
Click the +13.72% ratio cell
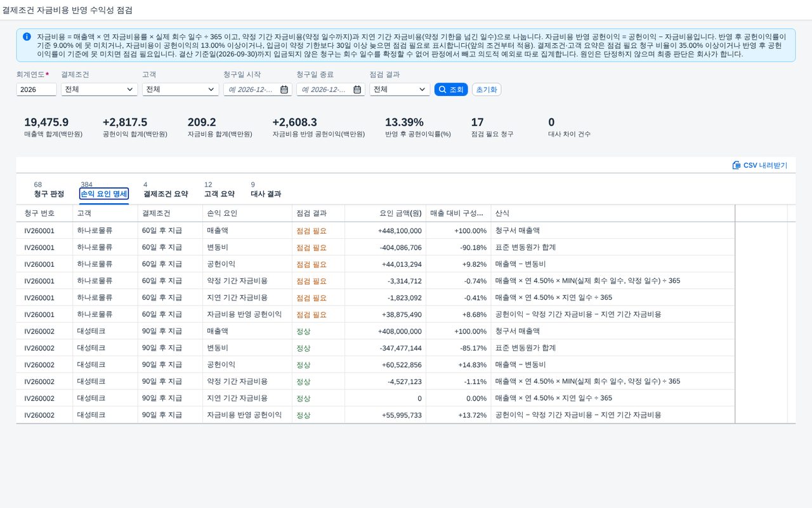(473, 415)
